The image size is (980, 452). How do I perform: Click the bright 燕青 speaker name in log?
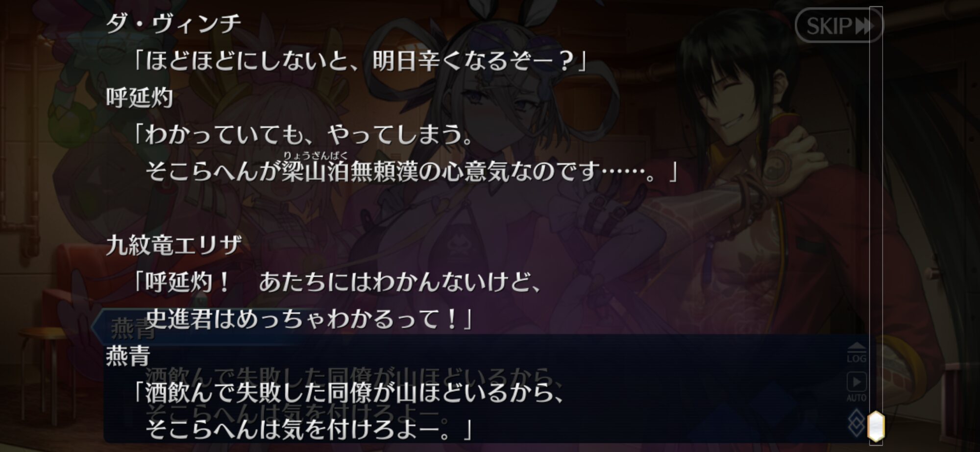click(128, 356)
